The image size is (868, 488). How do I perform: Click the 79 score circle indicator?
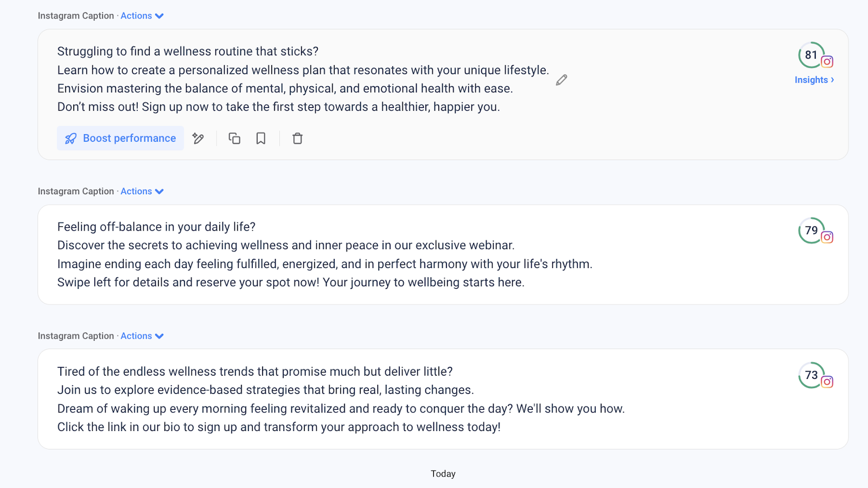point(811,230)
